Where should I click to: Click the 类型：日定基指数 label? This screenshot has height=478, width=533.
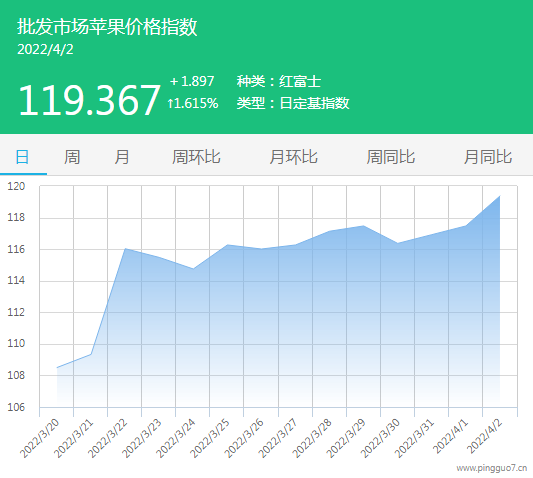click(293, 103)
